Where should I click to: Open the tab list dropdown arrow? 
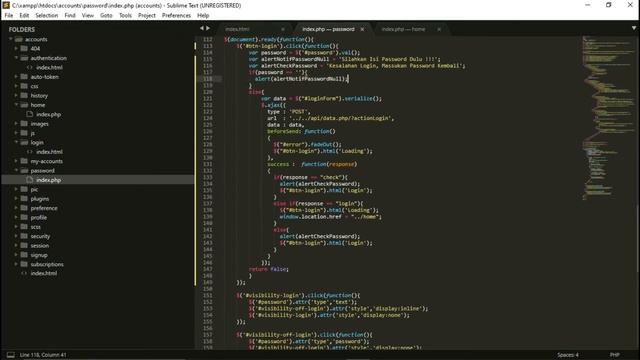pos(634,28)
